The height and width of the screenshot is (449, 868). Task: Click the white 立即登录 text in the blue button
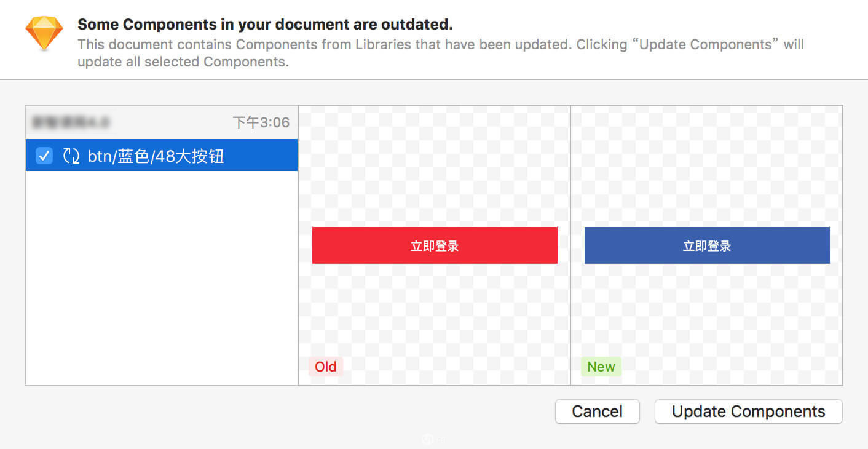pos(707,246)
